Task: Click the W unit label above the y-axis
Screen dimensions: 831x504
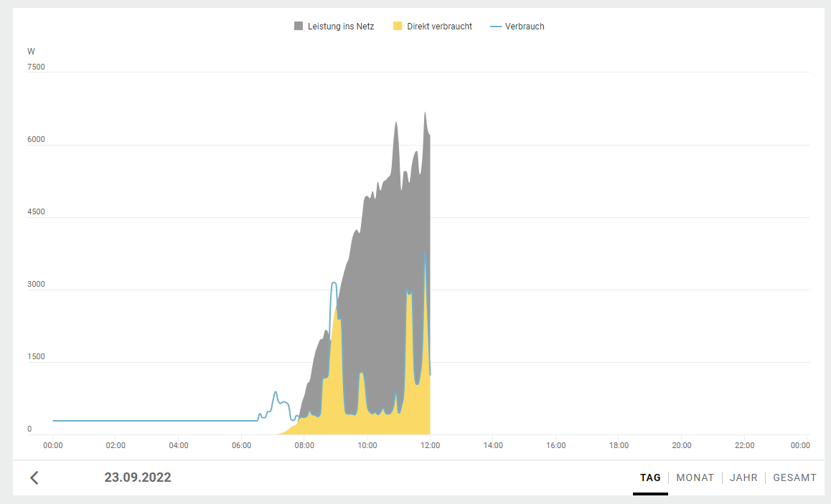Action: tap(31, 52)
